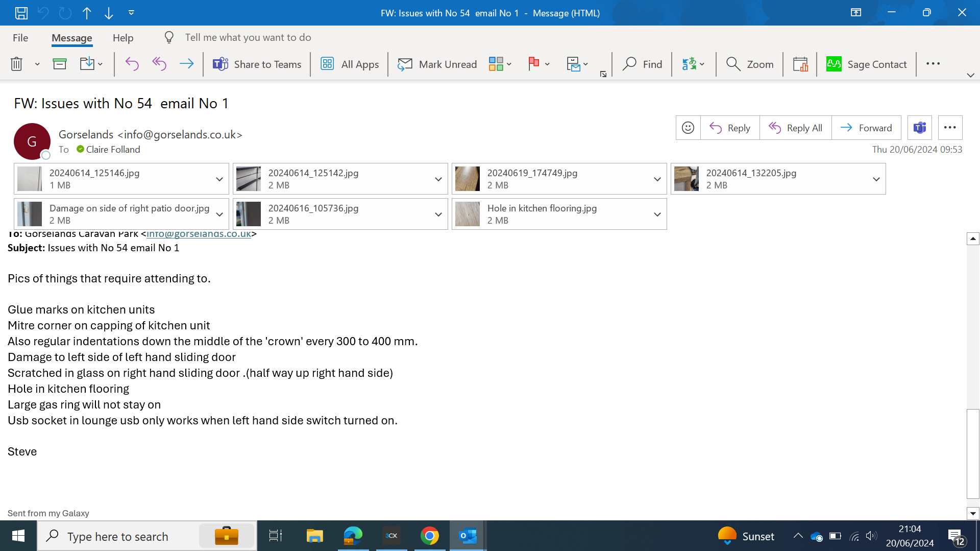Open File Explorer from taskbar

coord(315,536)
